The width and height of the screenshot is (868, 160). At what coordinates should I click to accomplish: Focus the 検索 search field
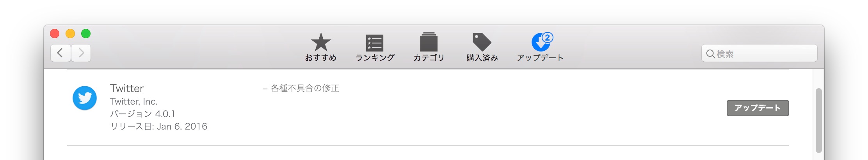[x=759, y=53]
